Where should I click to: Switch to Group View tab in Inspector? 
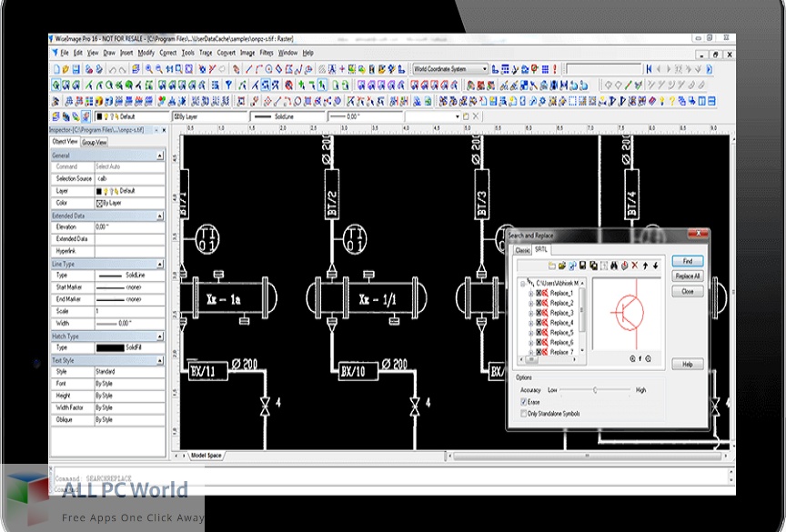[x=95, y=142]
